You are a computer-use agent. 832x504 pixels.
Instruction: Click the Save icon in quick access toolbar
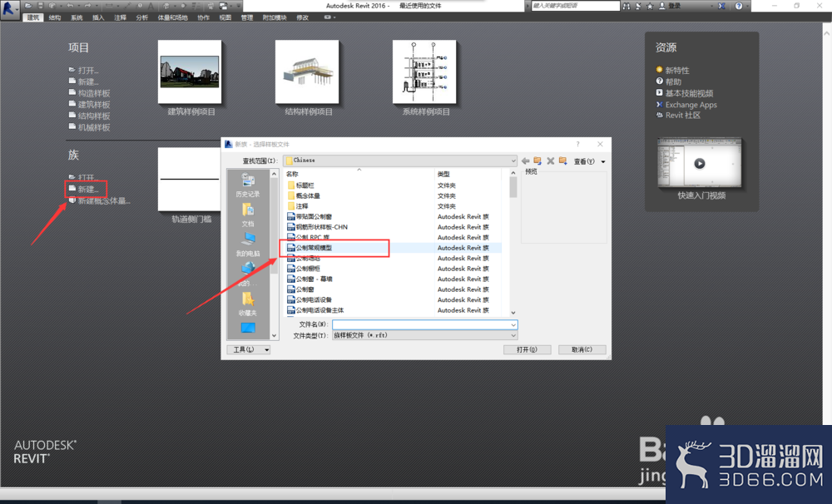point(40,6)
